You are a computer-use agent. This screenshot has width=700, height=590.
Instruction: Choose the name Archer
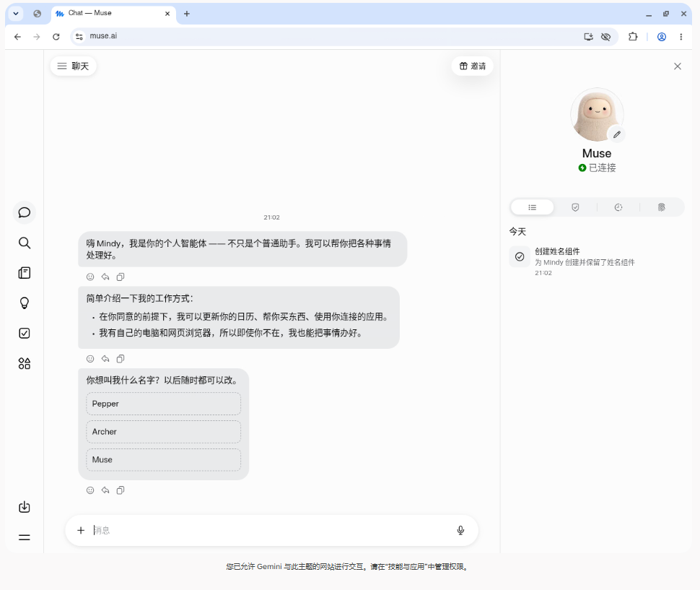[163, 432]
